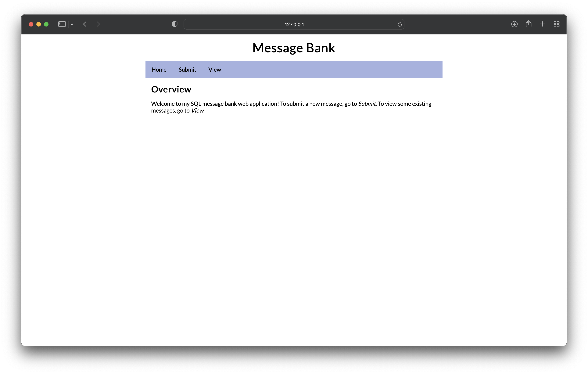Open the Submit page link
588x374 pixels.
pyautogui.click(x=187, y=70)
